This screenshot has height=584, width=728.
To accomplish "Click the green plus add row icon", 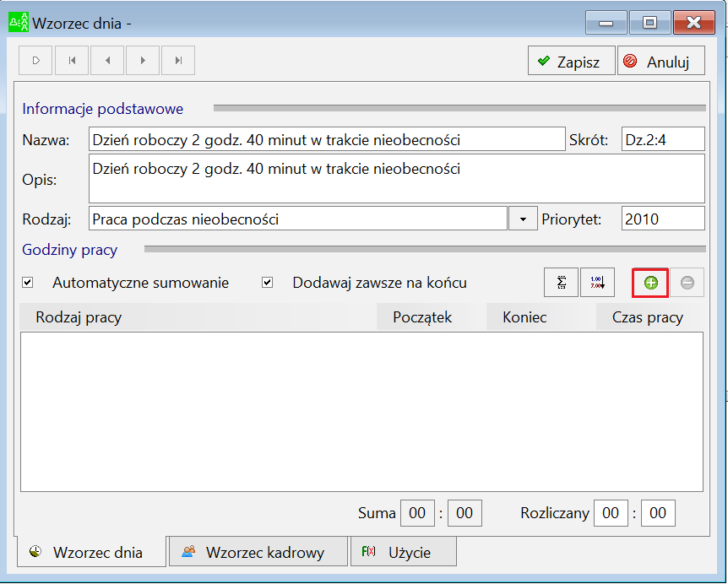I will (x=650, y=283).
